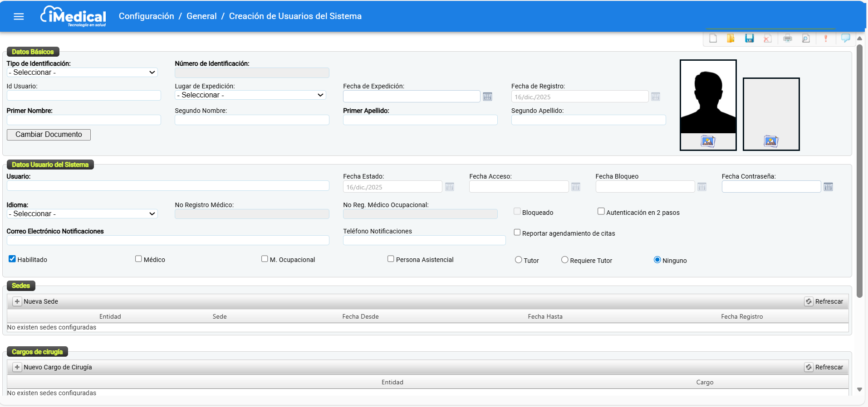Open calendar picker for Fecha de Expedición
The width and height of the screenshot is (868, 407).
coord(487,97)
